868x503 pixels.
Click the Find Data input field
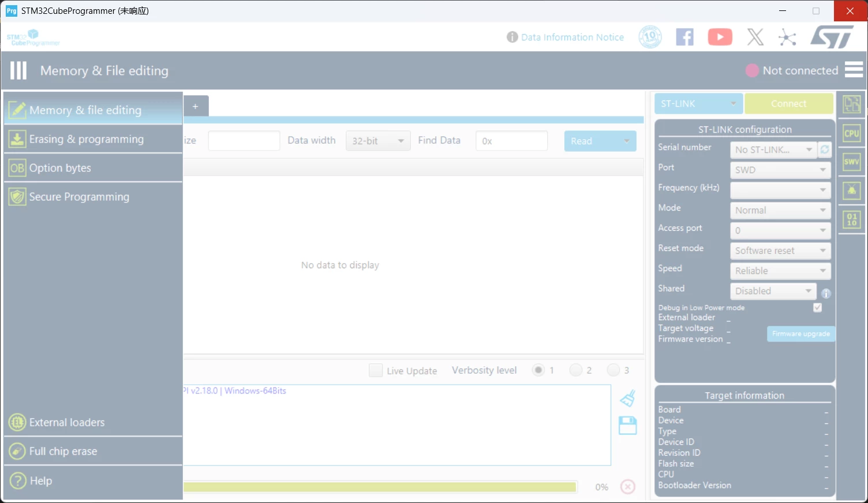coord(511,141)
